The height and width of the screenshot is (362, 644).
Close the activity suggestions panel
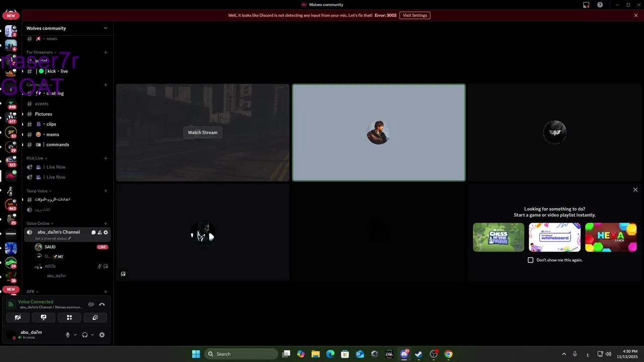pos(635,190)
